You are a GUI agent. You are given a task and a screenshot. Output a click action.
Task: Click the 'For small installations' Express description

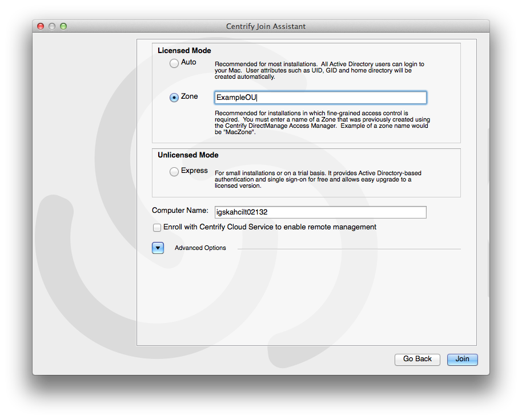coord(318,179)
